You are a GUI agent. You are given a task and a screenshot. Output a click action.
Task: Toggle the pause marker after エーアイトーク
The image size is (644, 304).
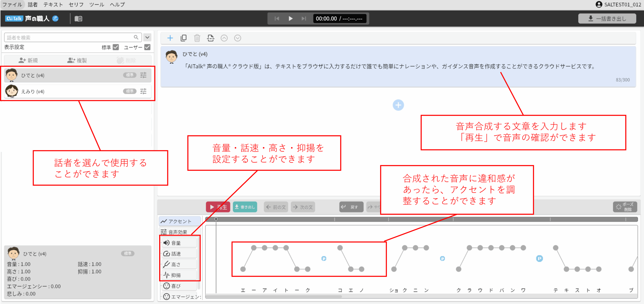[x=324, y=259]
